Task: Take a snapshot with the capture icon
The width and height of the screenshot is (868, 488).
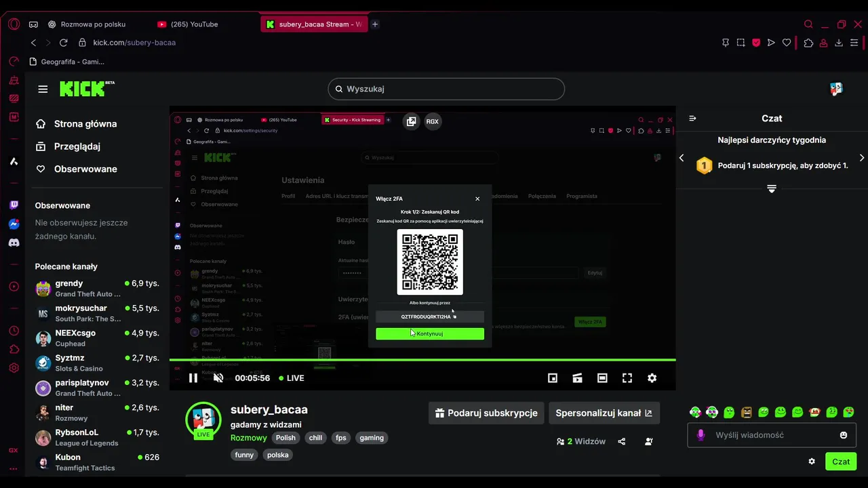Action: (x=741, y=43)
